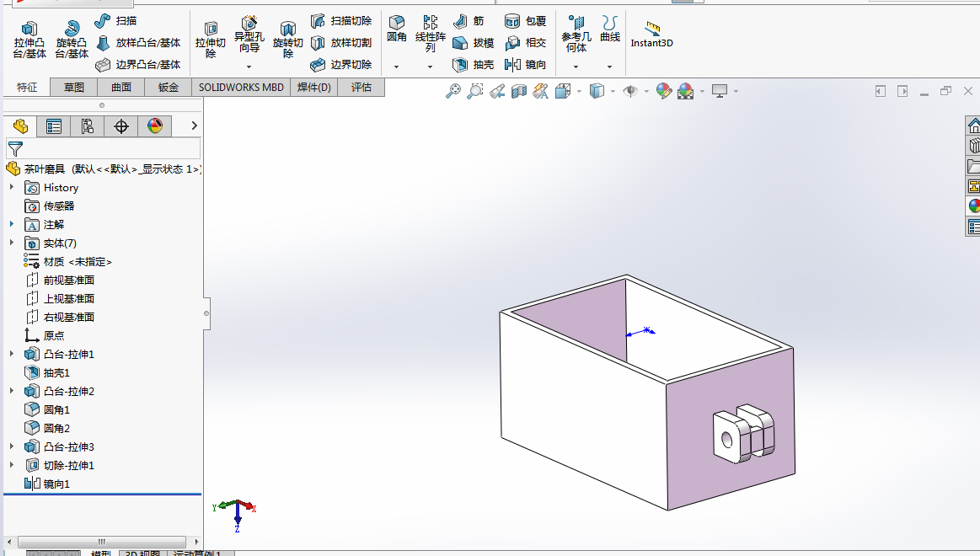Expand the 切除-拉伸1 feature node

click(11, 465)
